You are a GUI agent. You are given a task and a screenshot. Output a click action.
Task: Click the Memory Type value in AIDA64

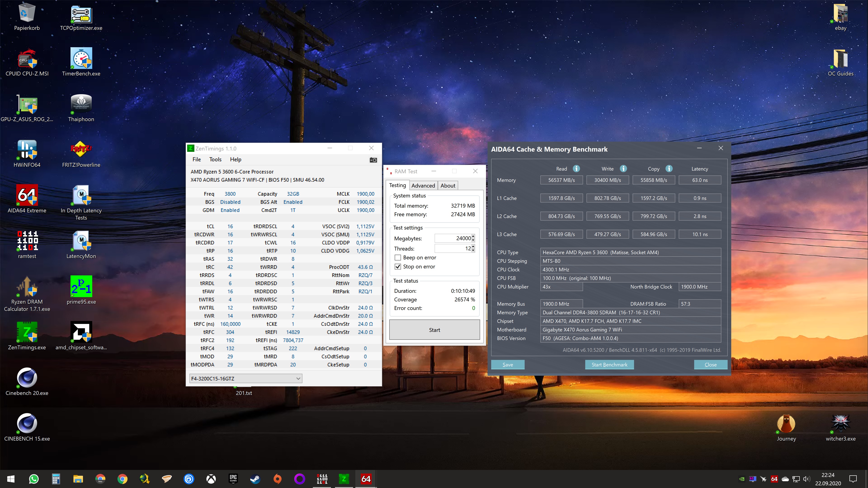click(630, 312)
